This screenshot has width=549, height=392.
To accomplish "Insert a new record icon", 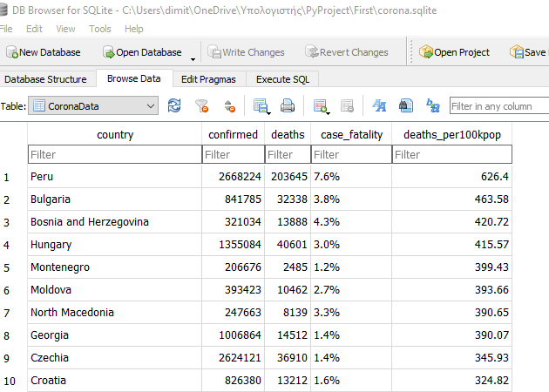I will (x=321, y=105).
